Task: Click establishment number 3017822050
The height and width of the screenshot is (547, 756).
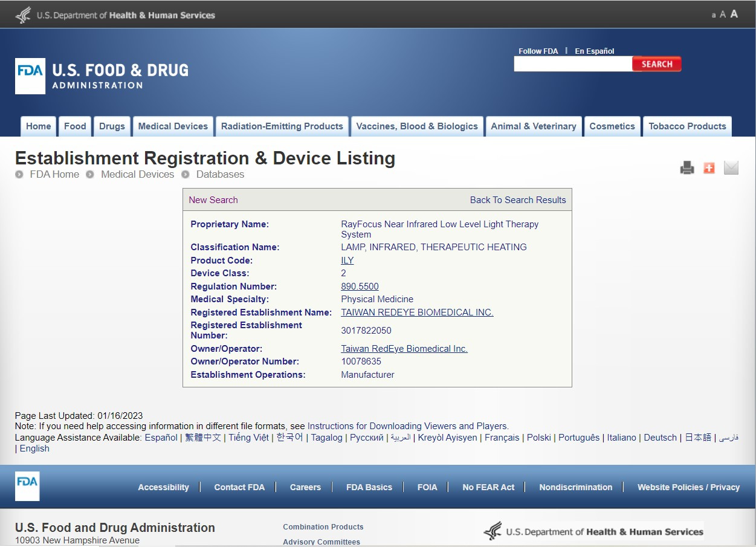Action: [366, 331]
